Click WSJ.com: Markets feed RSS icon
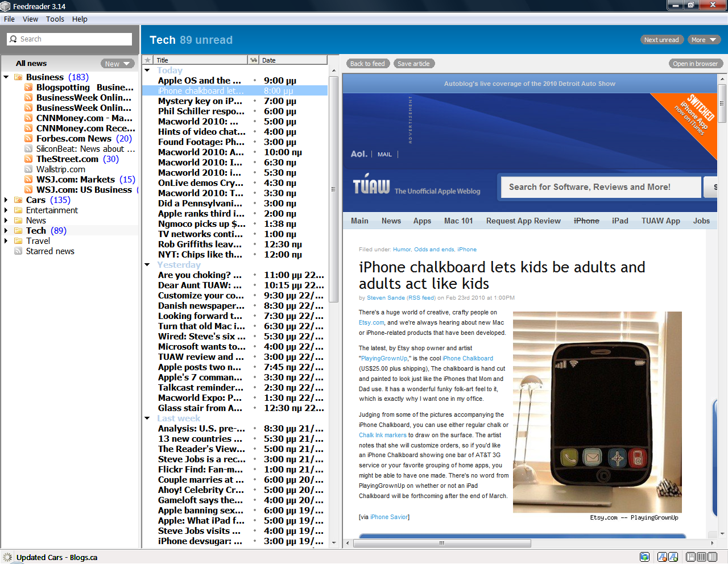Image resolution: width=728 pixels, height=564 pixels. [28, 180]
